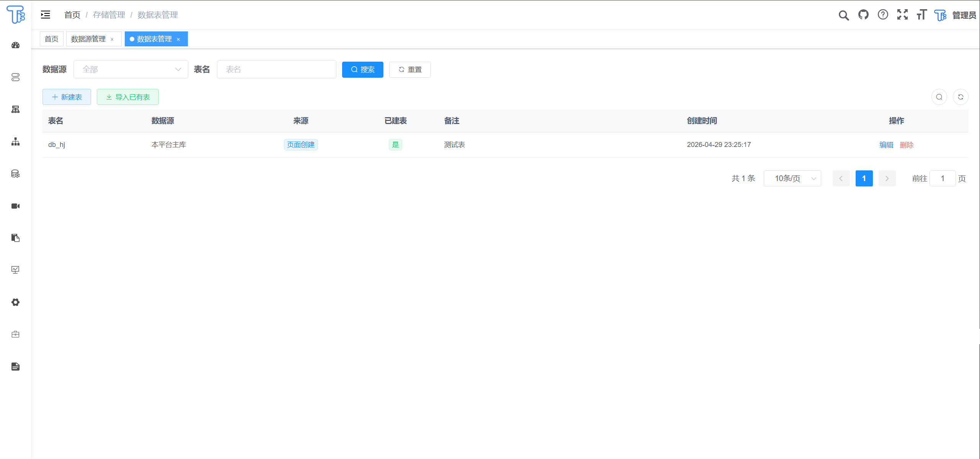Close the 数据源管理 tab

point(112,39)
